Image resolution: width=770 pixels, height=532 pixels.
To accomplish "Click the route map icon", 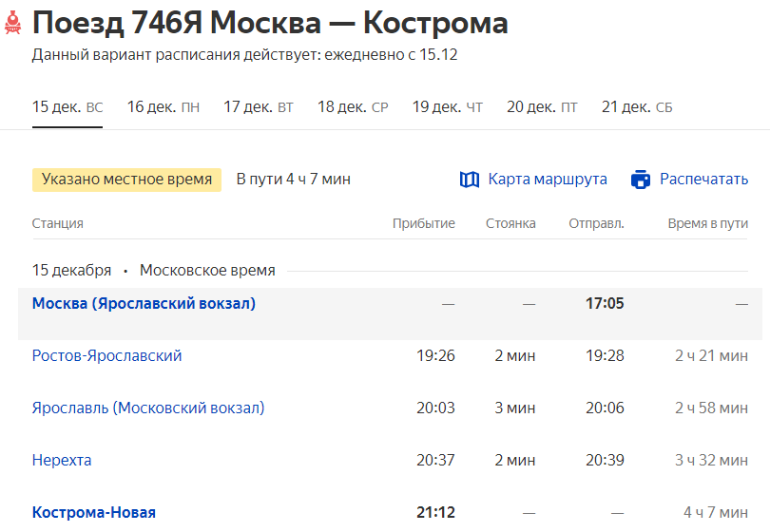I will pos(470,180).
